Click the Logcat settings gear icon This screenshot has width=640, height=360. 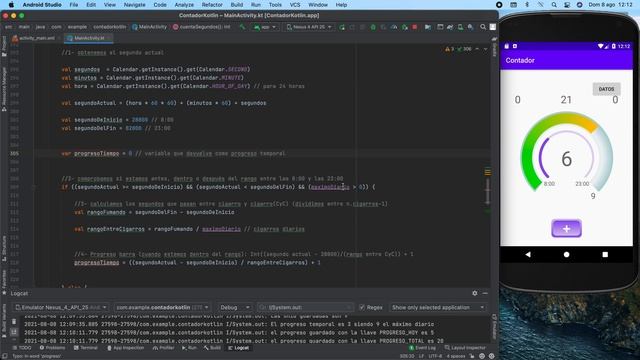[475, 293]
